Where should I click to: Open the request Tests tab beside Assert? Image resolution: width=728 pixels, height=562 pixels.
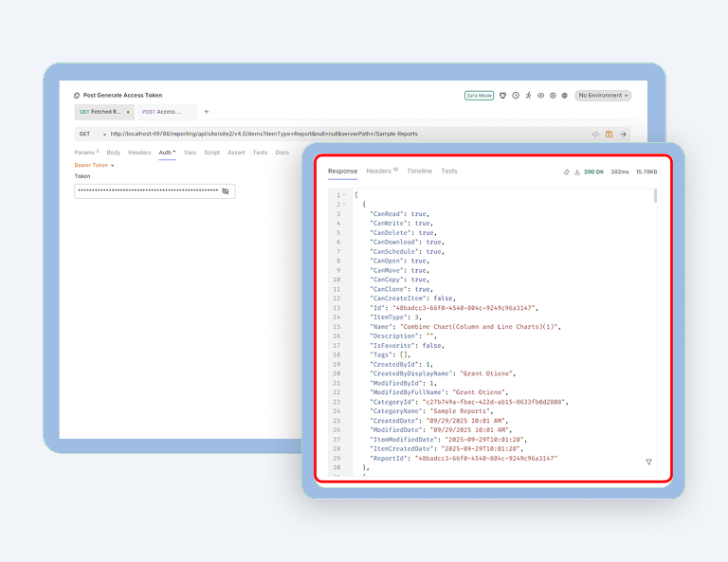coord(260,153)
